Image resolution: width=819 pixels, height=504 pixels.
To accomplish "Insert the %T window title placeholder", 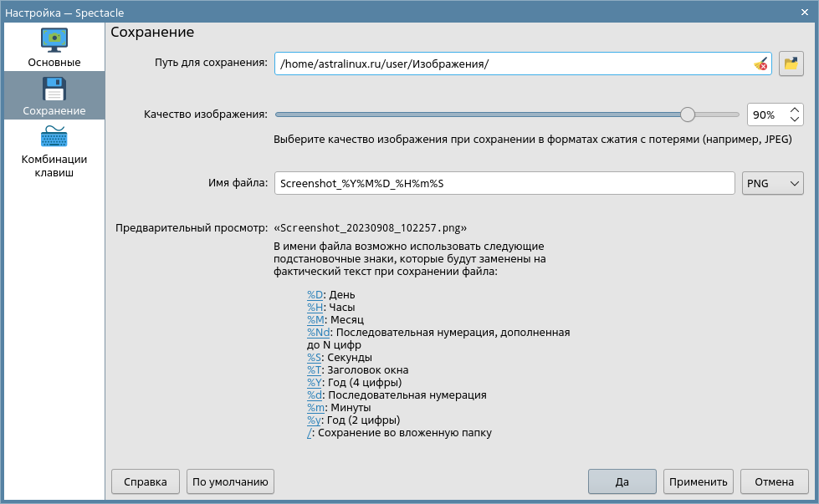I will (x=314, y=370).
